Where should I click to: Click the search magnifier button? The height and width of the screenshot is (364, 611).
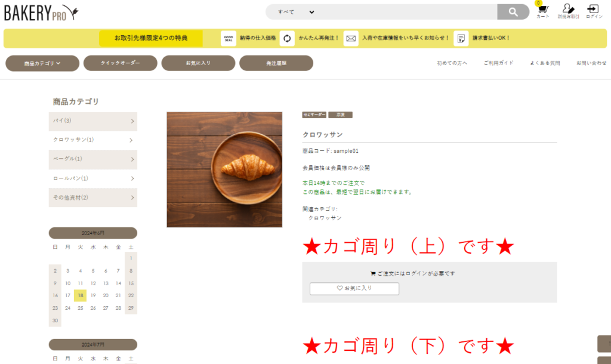(x=513, y=12)
